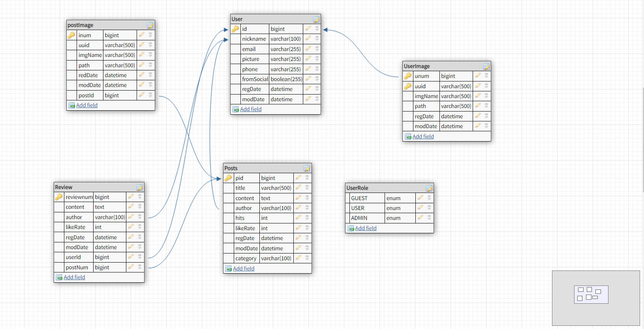Open the Review table edit icon
The image size is (644, 329).
coord(139,187)
